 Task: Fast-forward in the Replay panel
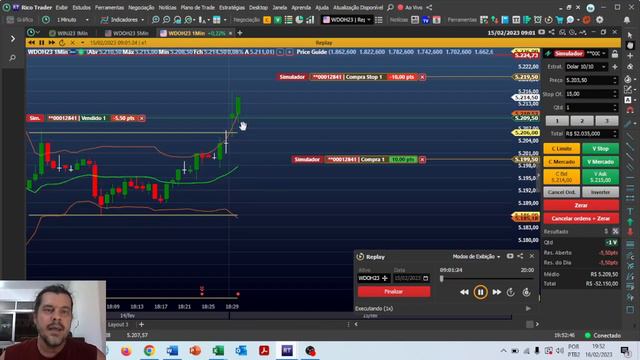pos(497,292)
